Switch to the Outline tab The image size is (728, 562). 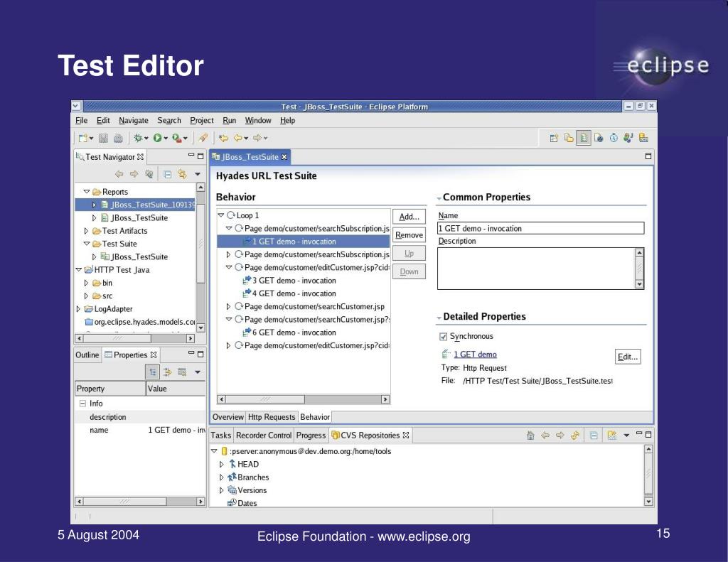click(x=87, y=355)
